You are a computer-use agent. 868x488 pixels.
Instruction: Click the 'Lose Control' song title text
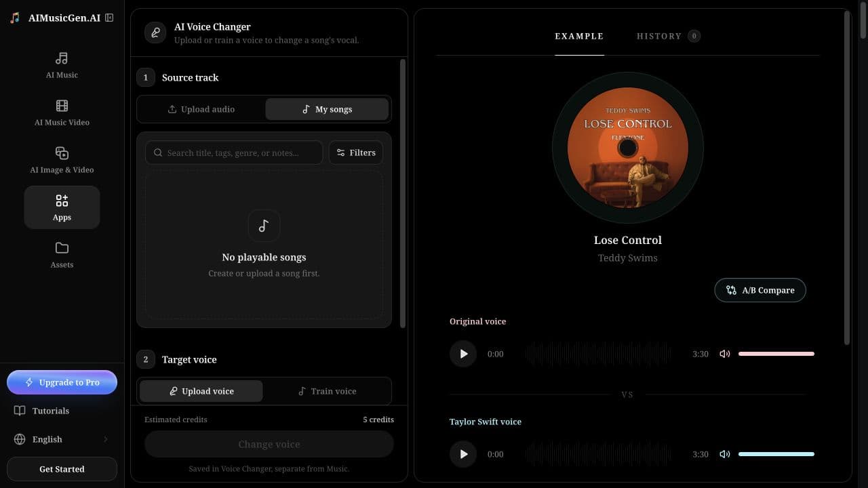click(628, 240)
